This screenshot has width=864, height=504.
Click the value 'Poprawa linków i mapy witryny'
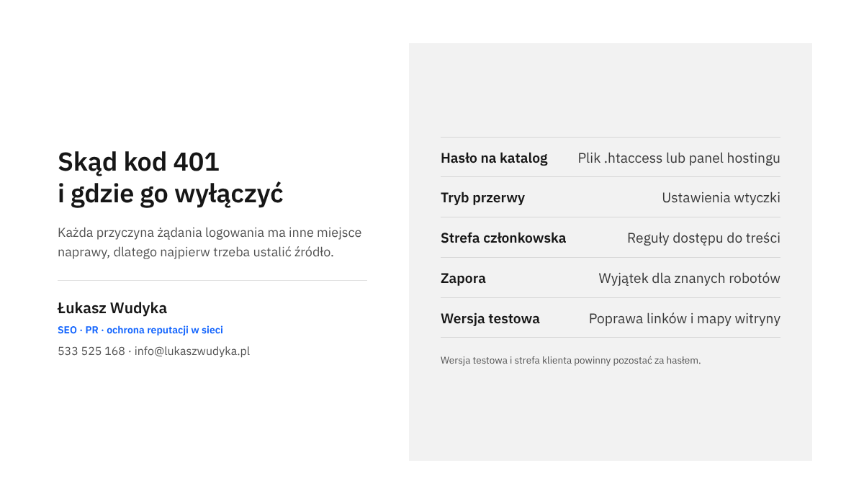click(x=685, y=319)
